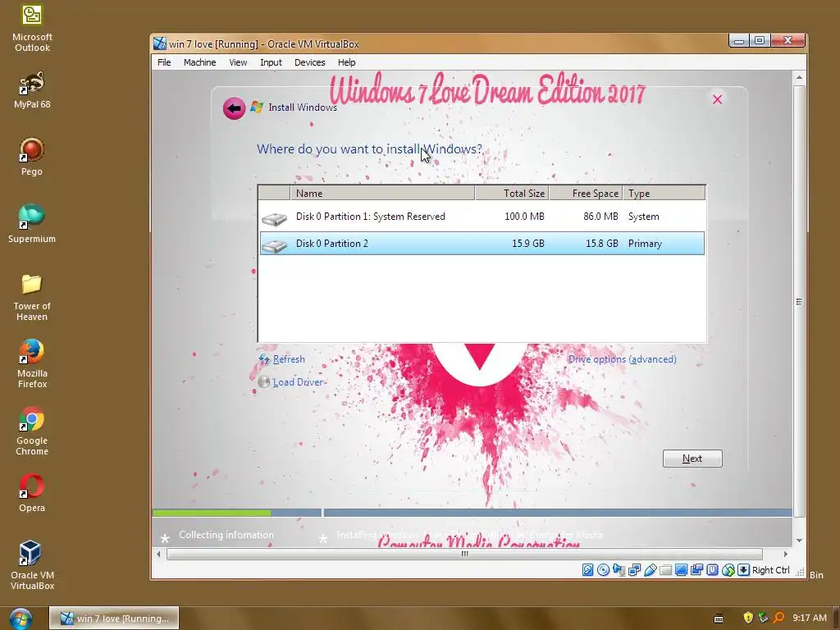The image size is (840, 630).
Task: Click the yellow security shield tray icon
Action: (x=748, y=618)
